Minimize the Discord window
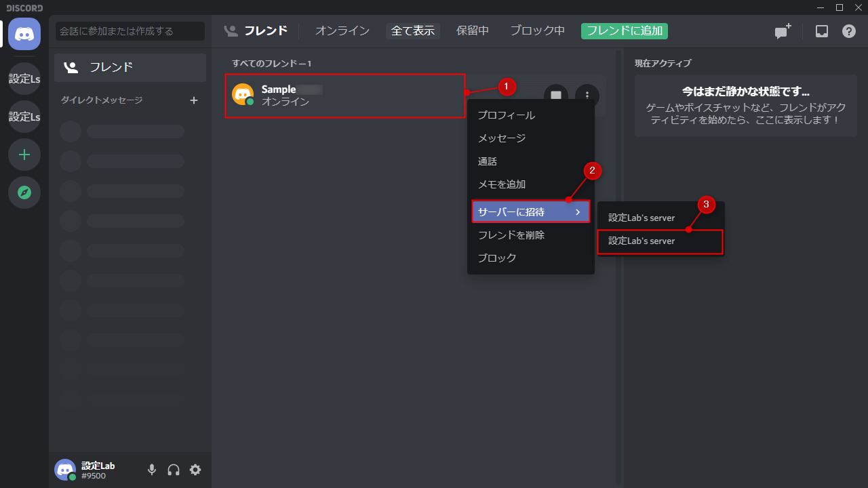 [x=822, y=7]
